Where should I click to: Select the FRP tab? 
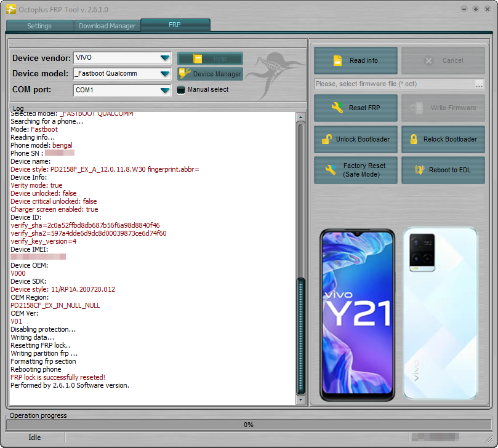[x=175, y=25]
